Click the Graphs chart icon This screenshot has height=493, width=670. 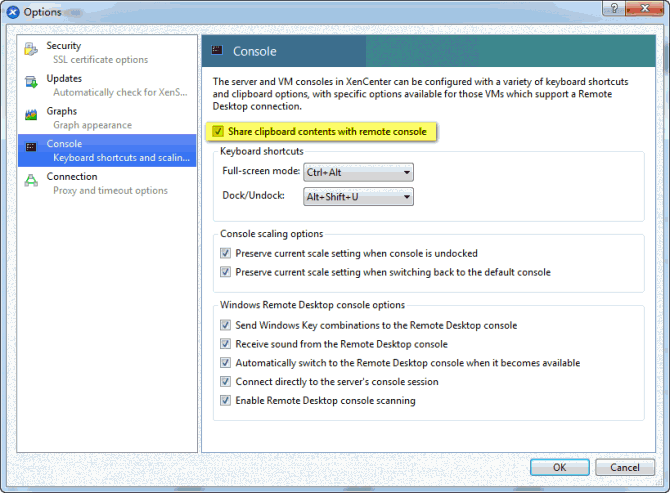pyautogui.click(x=31, y=114)
